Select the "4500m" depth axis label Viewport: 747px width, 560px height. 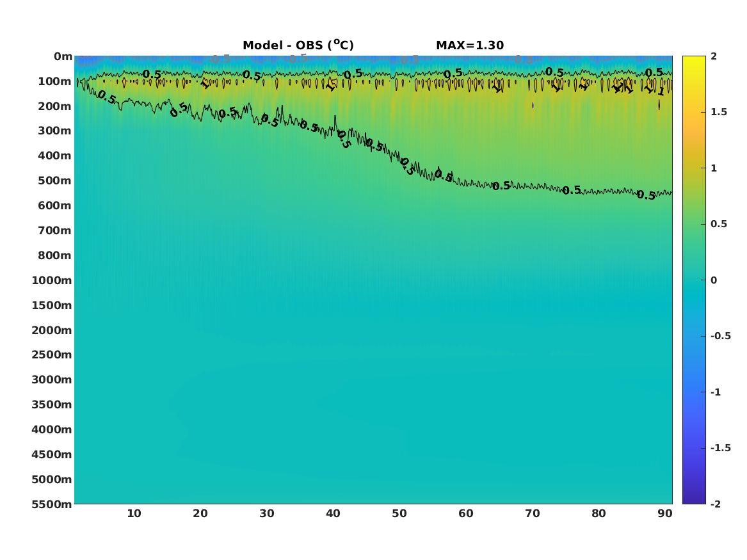pyautogui.click(x=52, y=454)
